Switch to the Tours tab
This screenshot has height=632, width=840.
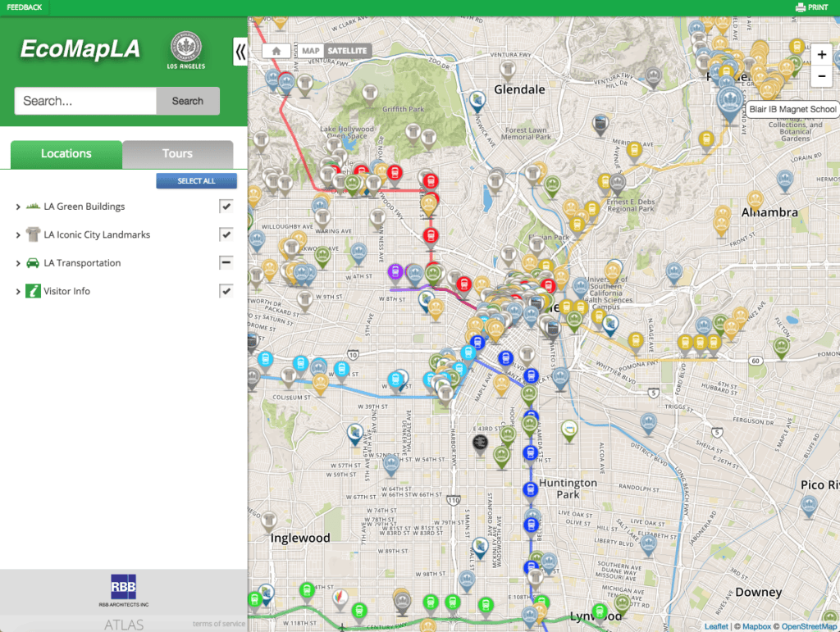pos(177,153)
